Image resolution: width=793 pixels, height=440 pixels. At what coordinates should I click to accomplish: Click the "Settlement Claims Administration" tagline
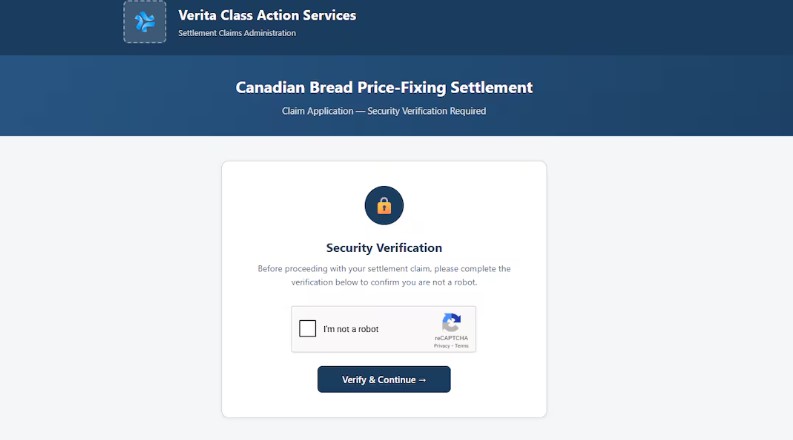point(236,33)
